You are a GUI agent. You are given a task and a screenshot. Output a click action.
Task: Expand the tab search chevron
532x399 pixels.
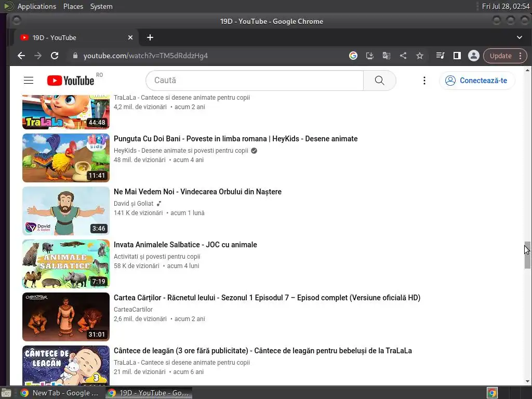coord(520,37)
